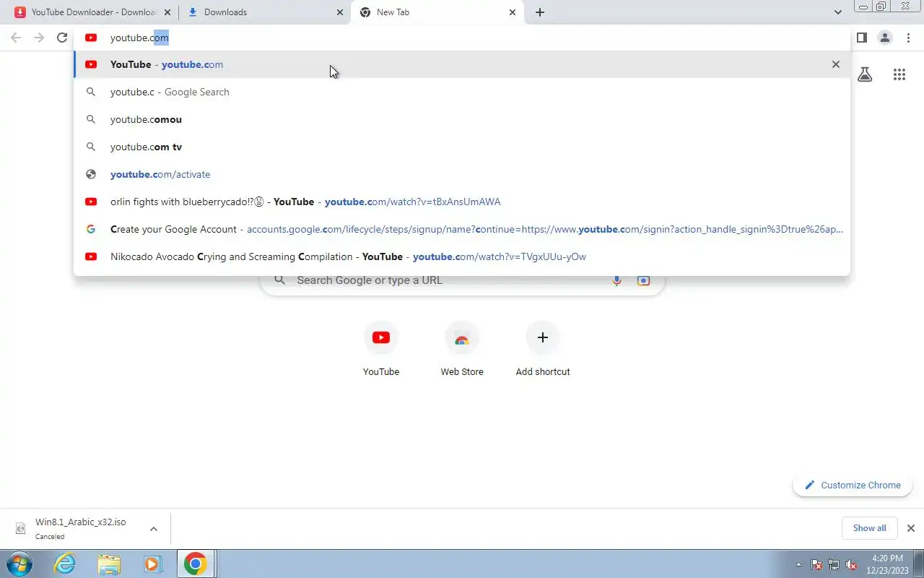924x578 pixels.
Task: Open the youtube.com/activate suggestion
Action: (462, 174)
